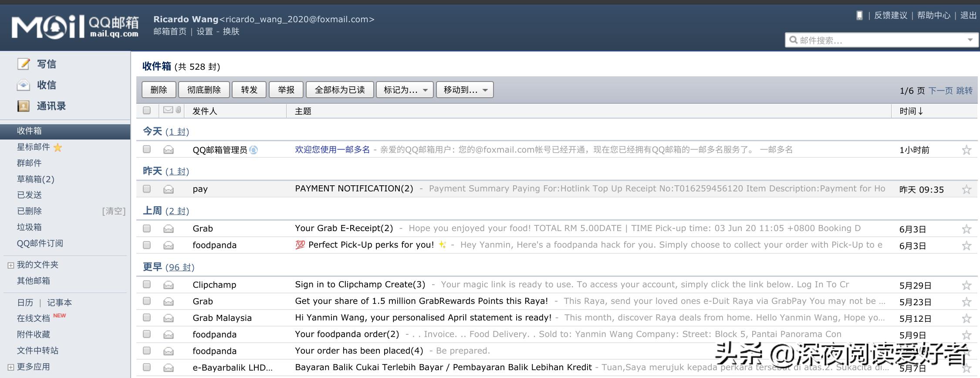Collapse the 上周 (2 封) group

coord(166,211)
